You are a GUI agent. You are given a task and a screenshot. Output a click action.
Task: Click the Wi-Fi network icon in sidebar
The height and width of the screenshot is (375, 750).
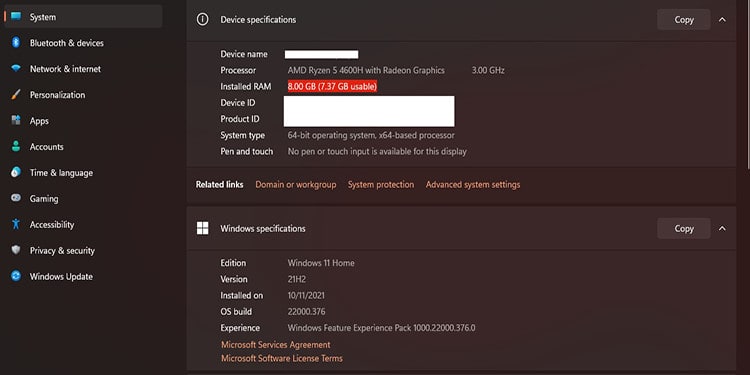(16, 68)
